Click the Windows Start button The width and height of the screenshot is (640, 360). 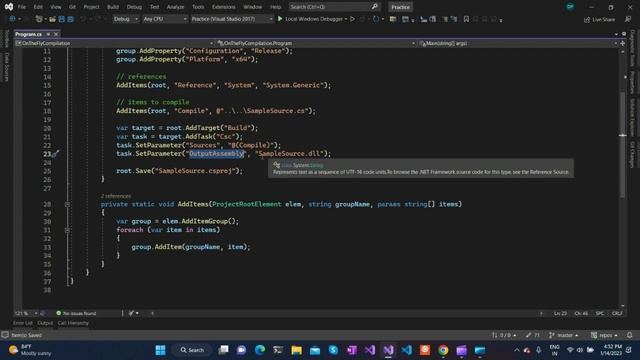[x=160, y=350]
